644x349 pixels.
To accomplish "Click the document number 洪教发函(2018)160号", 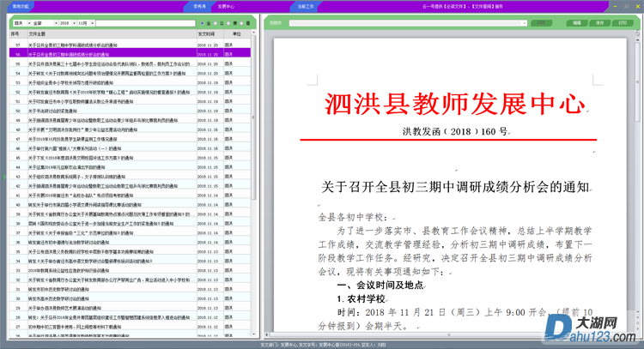I will [454, 131].
